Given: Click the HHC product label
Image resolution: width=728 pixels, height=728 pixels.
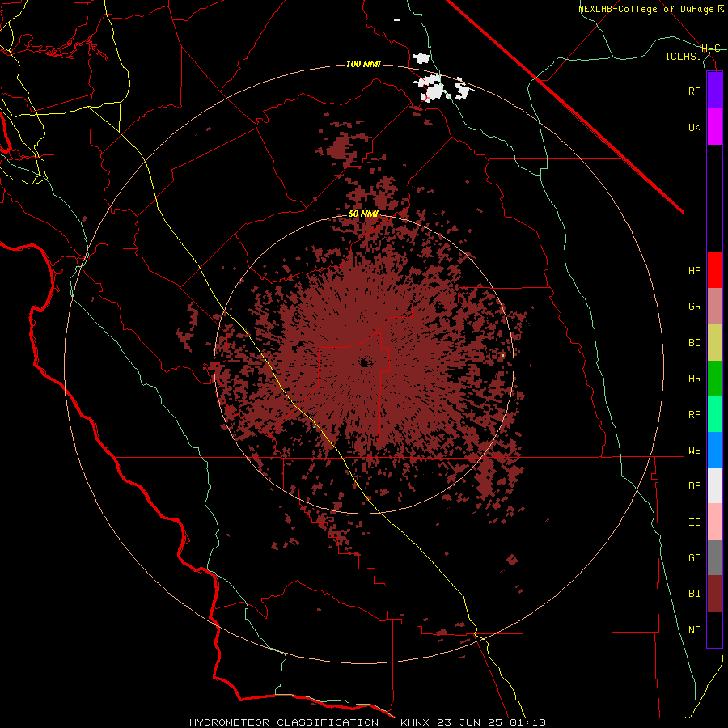Looking at the screenshot, I should tap(711, 49).
